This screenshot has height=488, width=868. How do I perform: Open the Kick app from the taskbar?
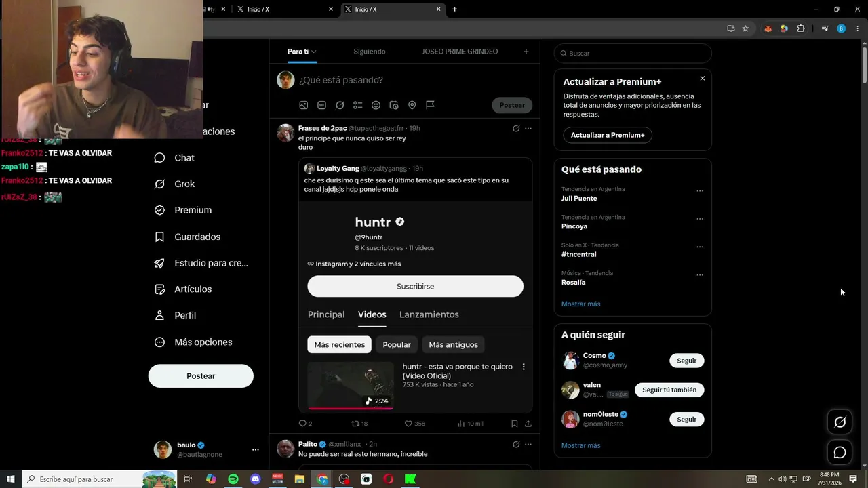click(x=410, y=479)
